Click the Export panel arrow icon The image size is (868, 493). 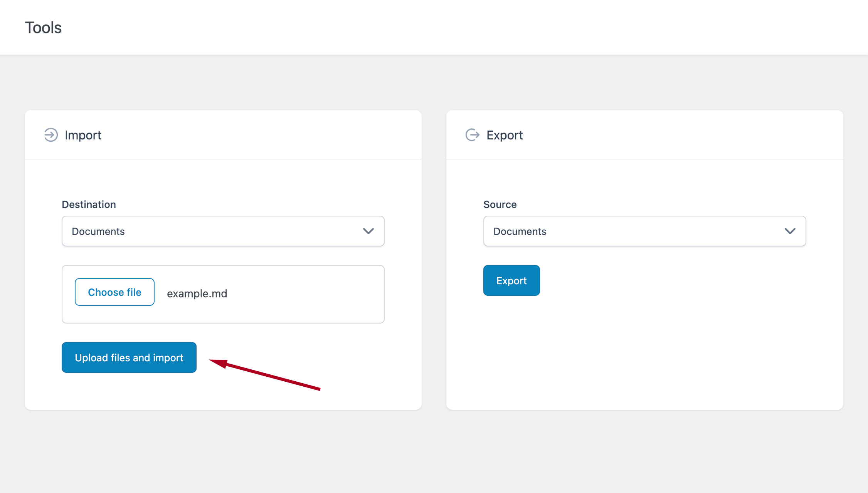(x=472, y=135)
